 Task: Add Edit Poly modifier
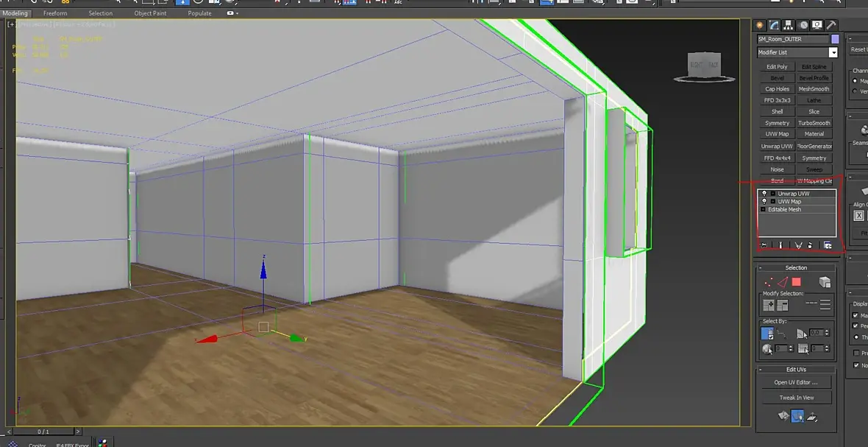[x=778, y=66]
